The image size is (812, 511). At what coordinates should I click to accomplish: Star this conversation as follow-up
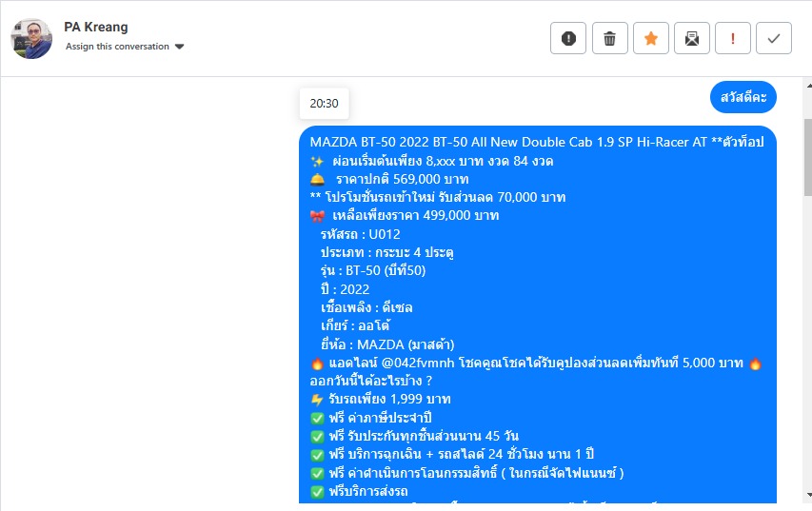tap(651, 38)
